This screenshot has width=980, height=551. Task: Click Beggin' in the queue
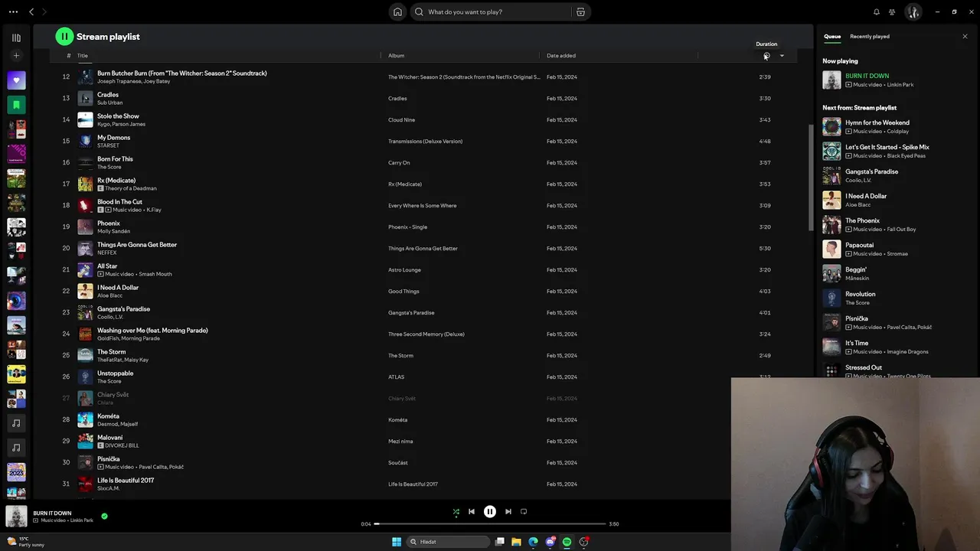[856, 269]
